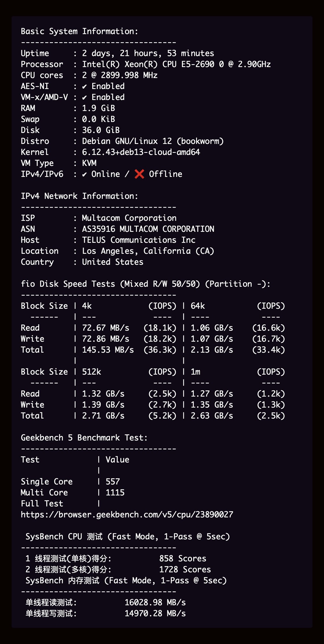Select the Single Core score '557'
The width and height of the screenshot is (324, 644).
click(x=113, y=482)
